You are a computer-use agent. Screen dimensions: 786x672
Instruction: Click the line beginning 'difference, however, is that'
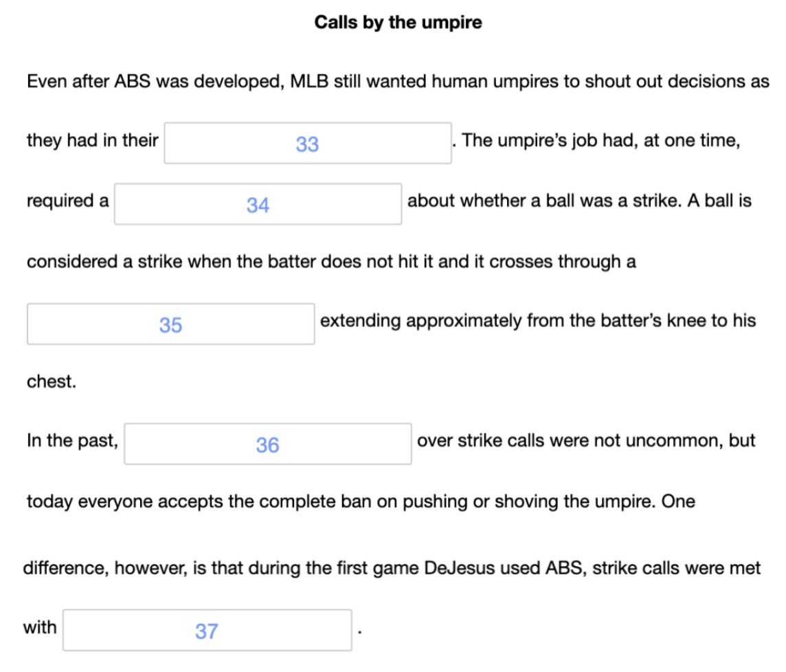click(x=392, y=569)
